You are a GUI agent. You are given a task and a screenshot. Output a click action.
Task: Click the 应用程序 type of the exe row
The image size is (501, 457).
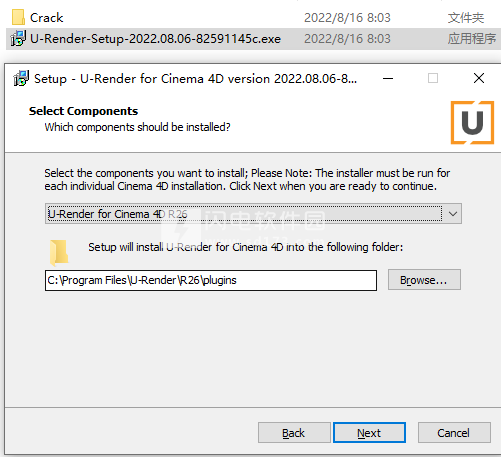click(471, 39)
